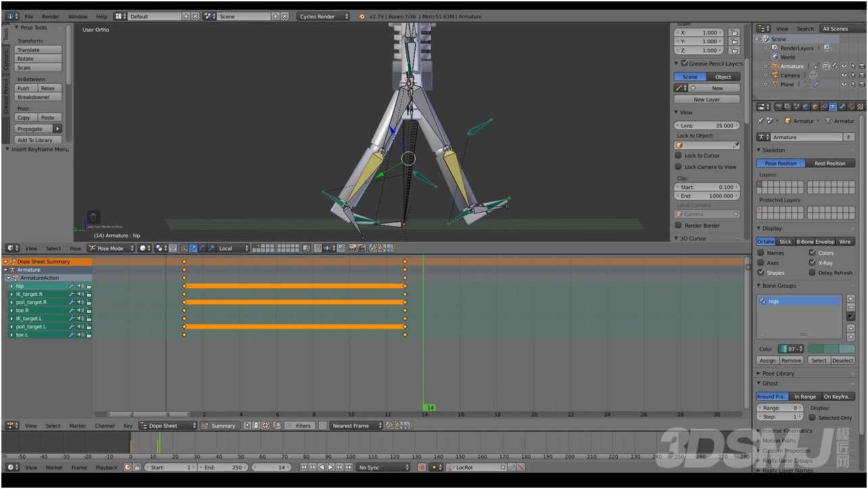Open the Render menu
This screenshot has width=868, height=489.
tap(51, 16)
